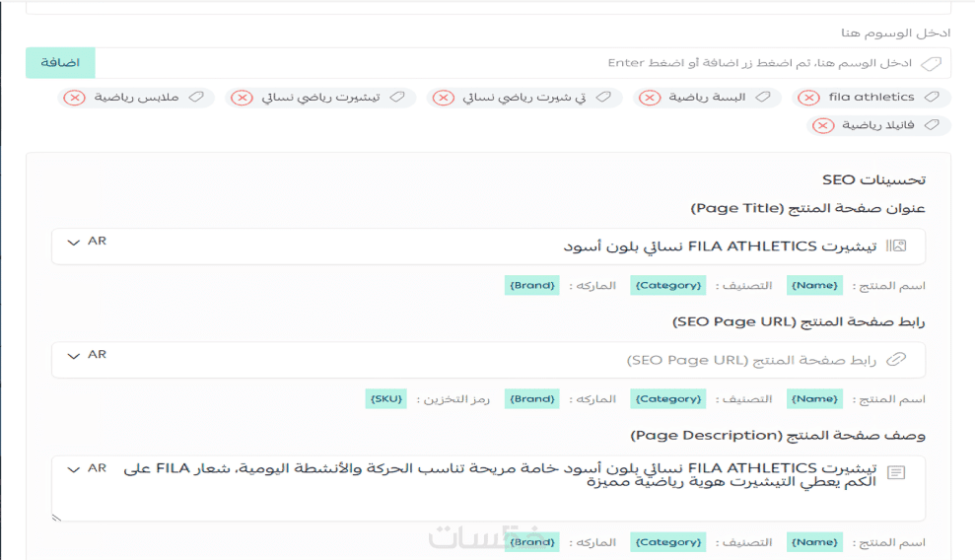Click the tag icon in the tags input

click(x=931, y=63)
